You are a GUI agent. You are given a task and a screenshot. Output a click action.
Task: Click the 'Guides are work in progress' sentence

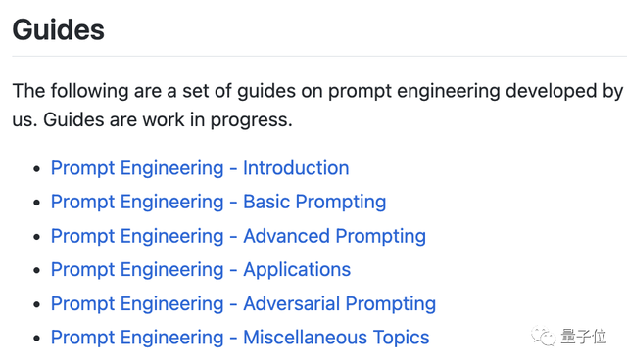(168, 120)
